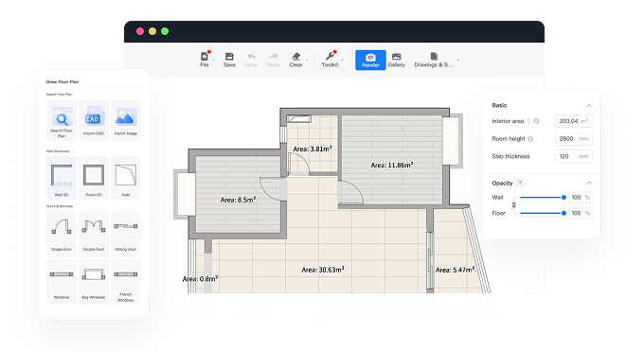The height and width of the screenshot is (352, 644).
Task: Collapse the Basic section
Action: click(589, 105)
